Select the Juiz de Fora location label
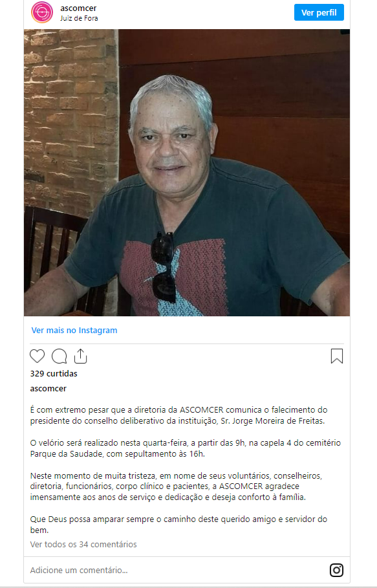 coord(79,18)
